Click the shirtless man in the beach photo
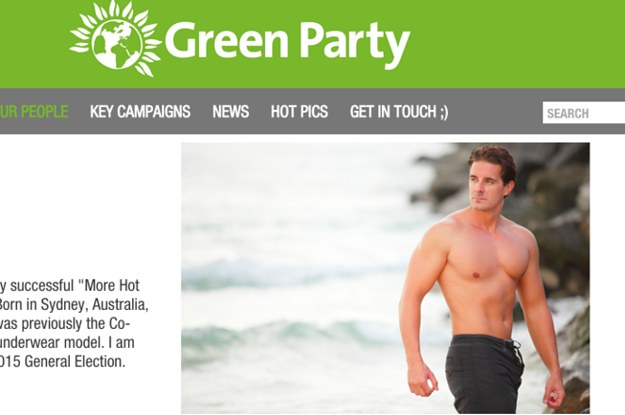625x415 pixels. pos(482,279)
